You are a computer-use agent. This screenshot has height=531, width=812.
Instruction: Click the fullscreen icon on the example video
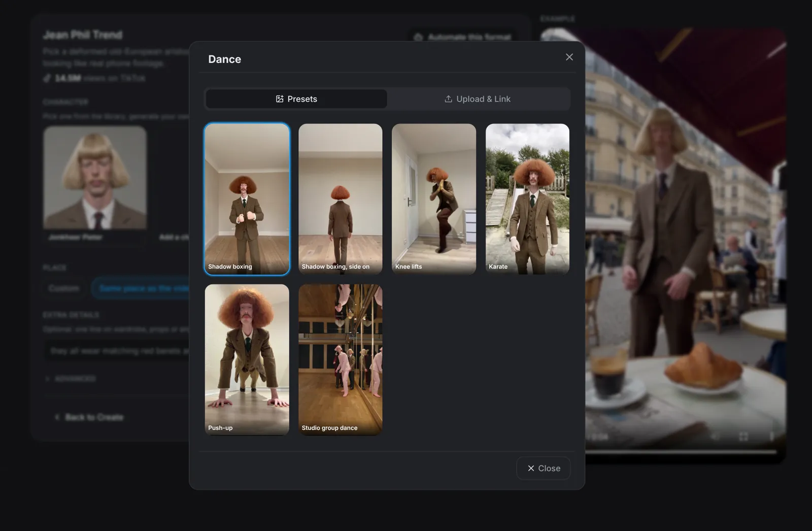[743, 437]
